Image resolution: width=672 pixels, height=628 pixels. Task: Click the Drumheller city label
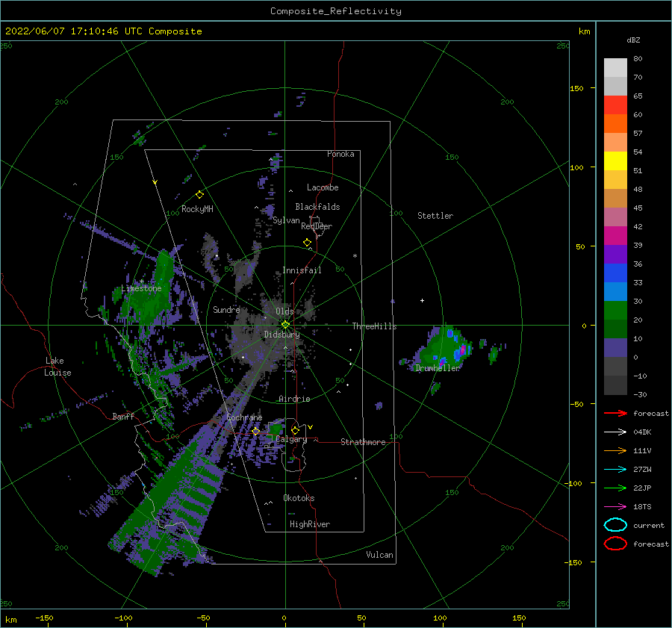[438, 368]
